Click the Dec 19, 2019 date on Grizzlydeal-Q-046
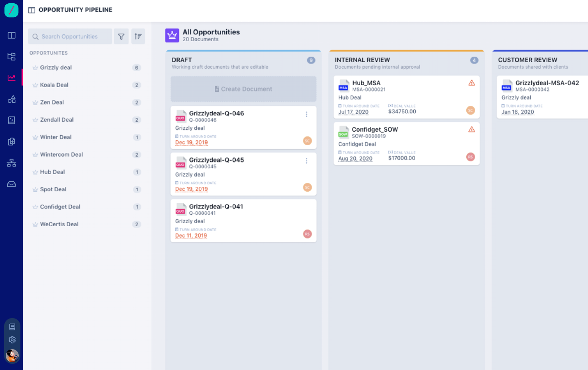 (x=192, y=142)
